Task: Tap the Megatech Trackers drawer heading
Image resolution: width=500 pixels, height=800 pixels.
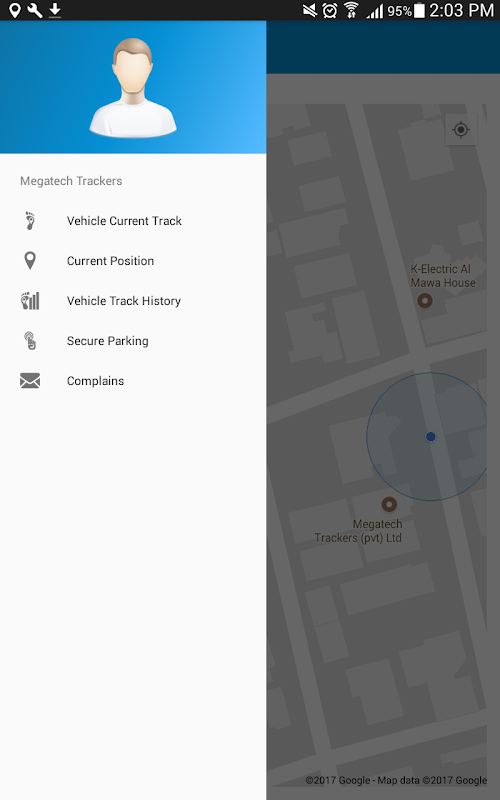Action: click(x=71, y=181)
